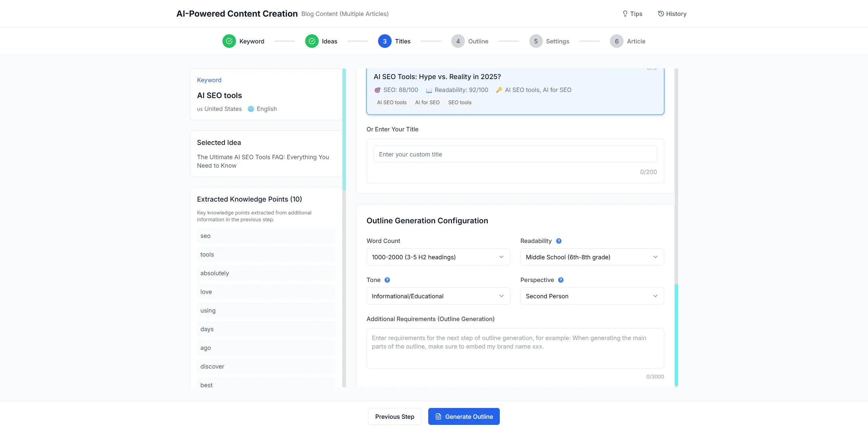
Task: Open the Word Count dropdown
Action: [438, 257]
